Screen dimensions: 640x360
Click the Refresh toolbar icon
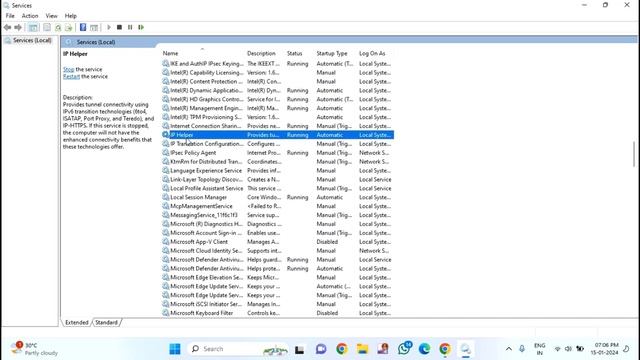tap(58, 27)
